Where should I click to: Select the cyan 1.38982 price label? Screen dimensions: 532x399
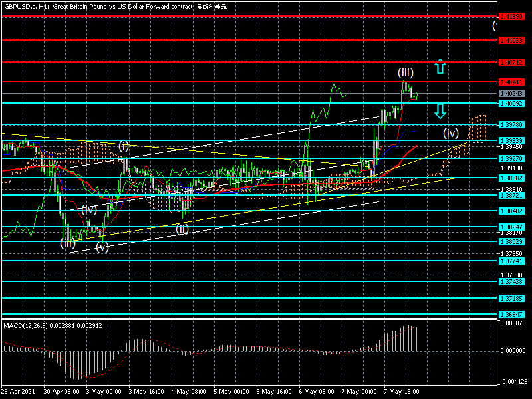511,178
